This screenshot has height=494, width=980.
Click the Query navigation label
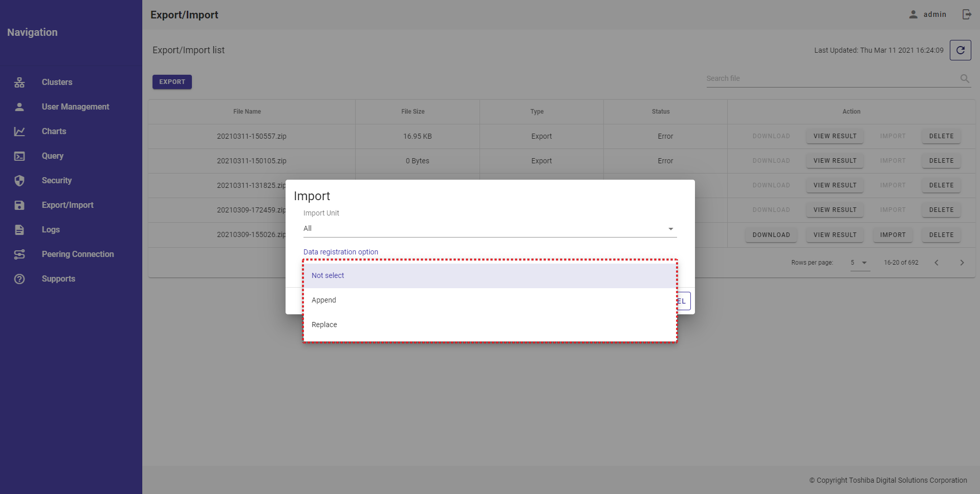point(53,156)
